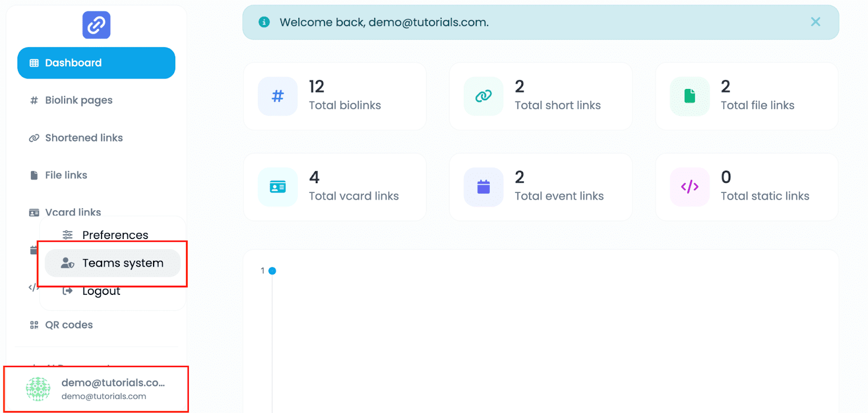Screen dimensions: 868x413
Task: Open the Dashboard sidebar item
Action: click(96, 63)
